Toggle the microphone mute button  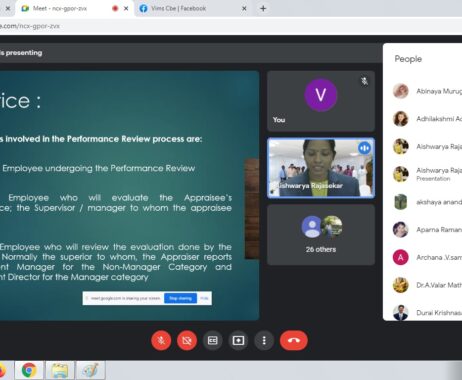tap(161, 340)
